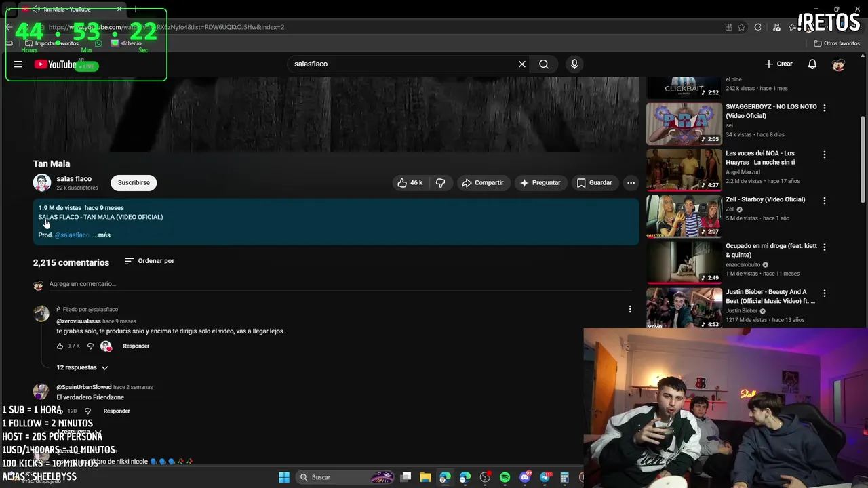Open the Windows Start menu
This screenshot has height=488, width=868.
pyautogui.click(x=284, y=477)
